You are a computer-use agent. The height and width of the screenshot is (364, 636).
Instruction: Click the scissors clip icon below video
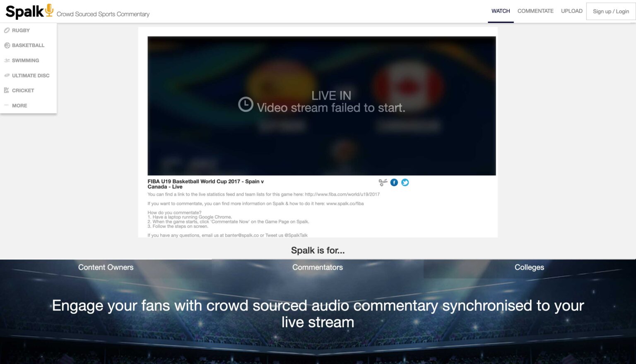coord(383,182)
